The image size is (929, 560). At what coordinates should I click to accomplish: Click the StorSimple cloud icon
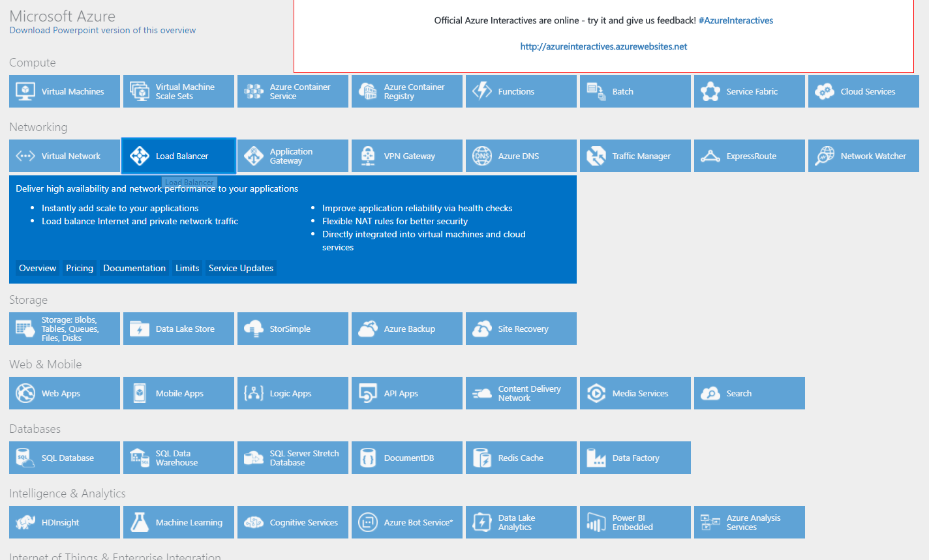click(254, 329)
